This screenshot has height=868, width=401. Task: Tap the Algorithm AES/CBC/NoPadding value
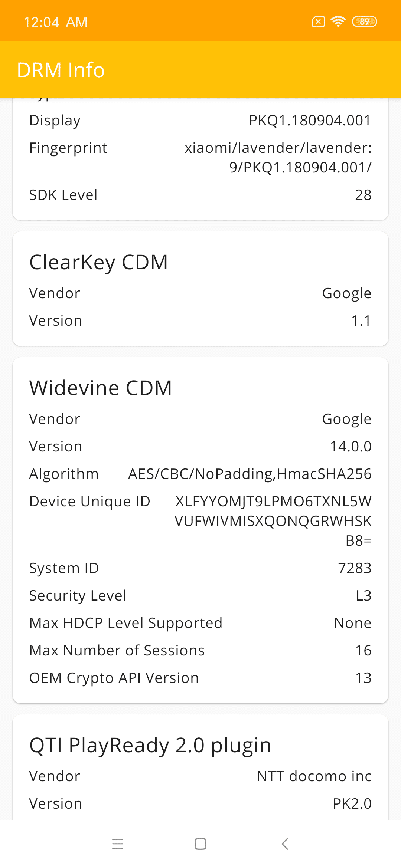[250, 474]
